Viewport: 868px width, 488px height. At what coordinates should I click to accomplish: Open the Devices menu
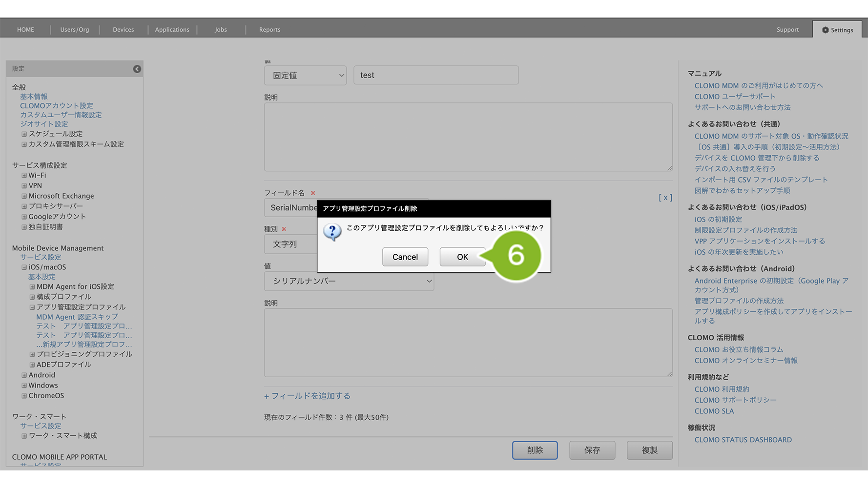[x=123, y=30]
